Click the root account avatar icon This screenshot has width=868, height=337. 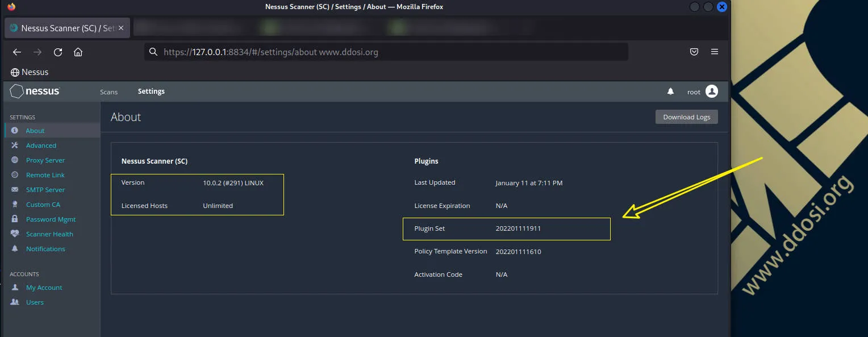(711, 91)
